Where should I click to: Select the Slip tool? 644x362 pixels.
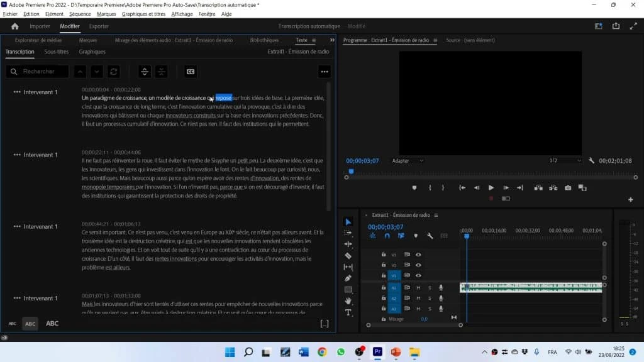[348, 266]
